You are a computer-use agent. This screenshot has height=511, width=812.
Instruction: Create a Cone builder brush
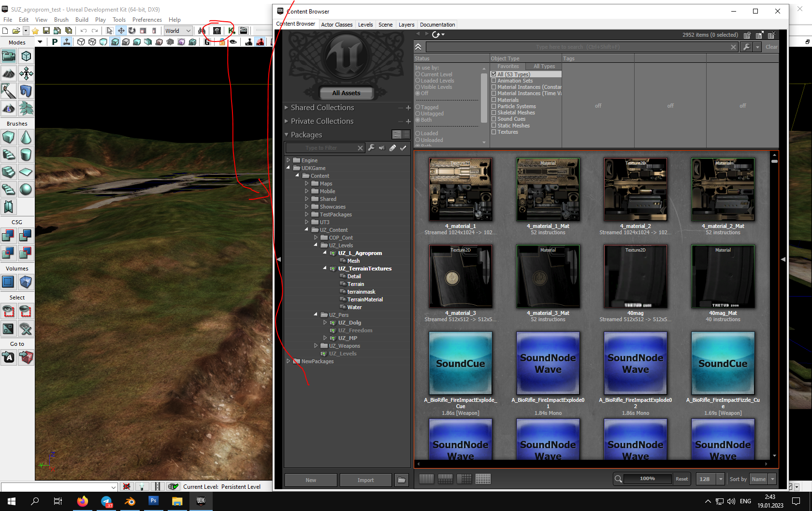[x=26, y=137]
